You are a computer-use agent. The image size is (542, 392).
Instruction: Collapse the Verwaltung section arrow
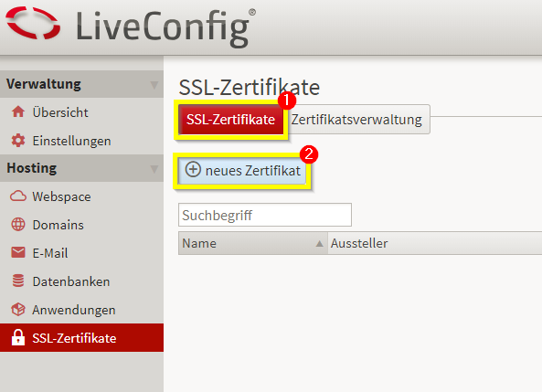click(154, 85)
